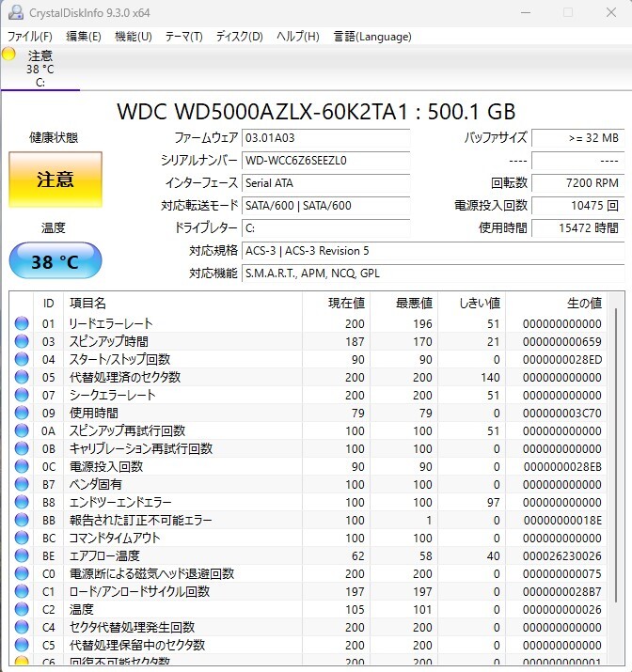Close the CrystalDiskInfo window
This screenshot has width=632, height=672.
pos(611,13)
